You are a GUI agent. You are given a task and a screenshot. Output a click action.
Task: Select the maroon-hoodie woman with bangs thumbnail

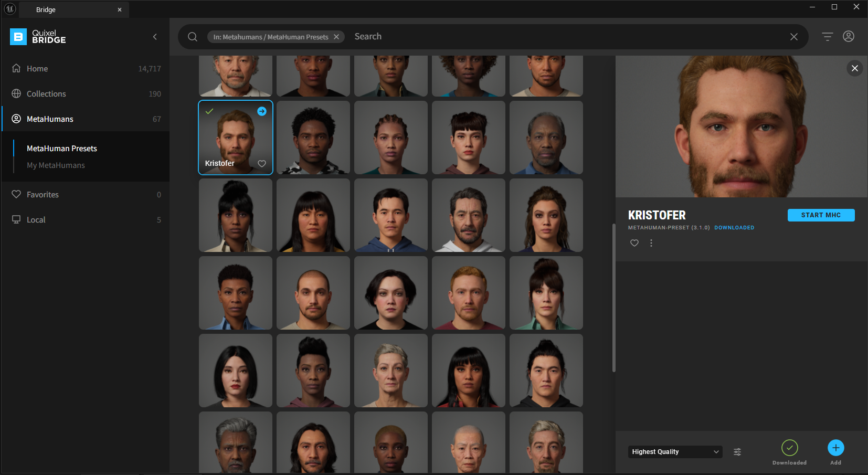point(469,138)
